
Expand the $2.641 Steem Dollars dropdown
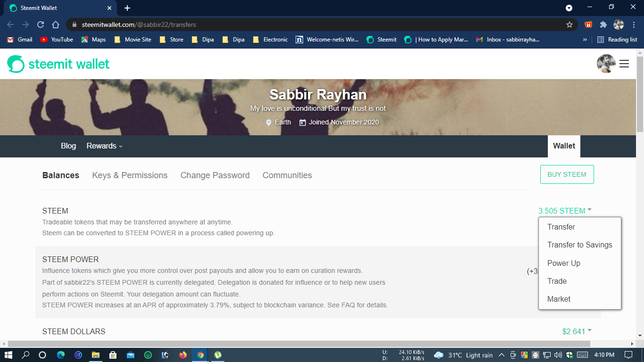577,331
